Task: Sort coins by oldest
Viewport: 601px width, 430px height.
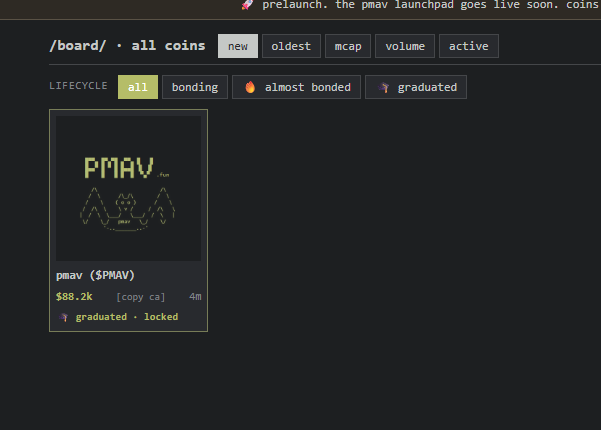Action: pyautogui.click(x=291, y=46)
